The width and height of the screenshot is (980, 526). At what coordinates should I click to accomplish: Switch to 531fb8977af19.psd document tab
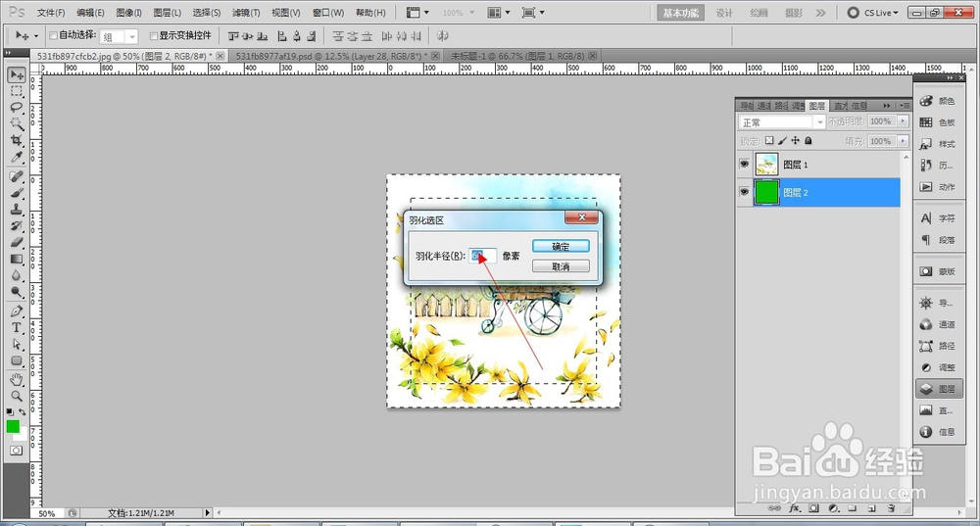[332, 56]
